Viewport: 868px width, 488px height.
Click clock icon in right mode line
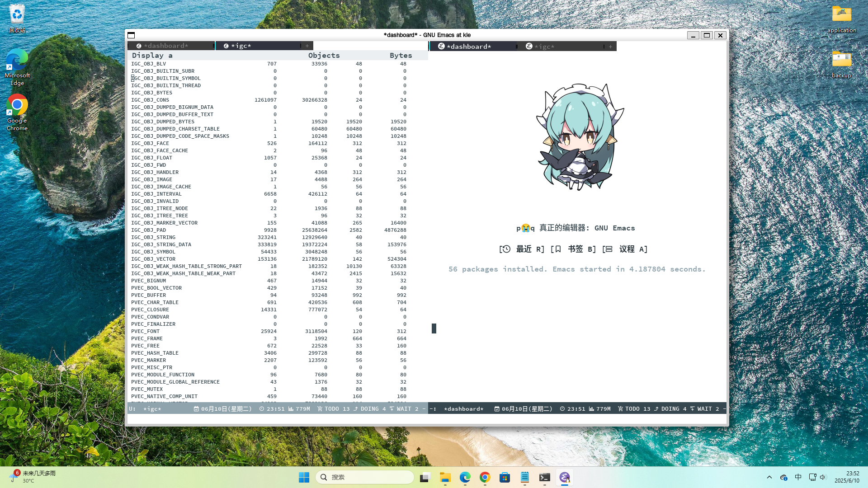tap(562, 409)
